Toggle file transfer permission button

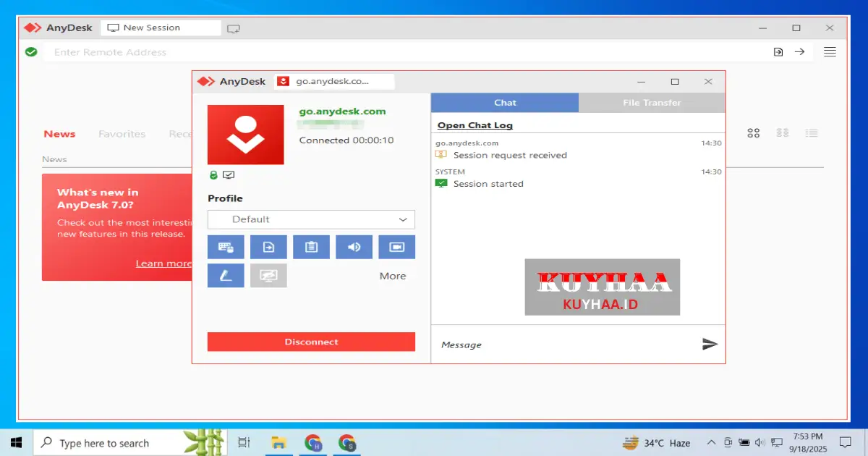(x=268, y=247)
